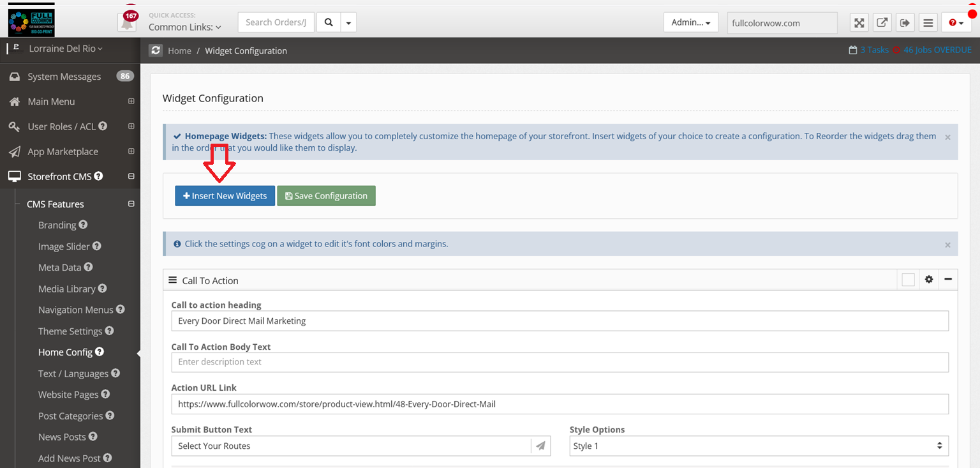The width and height of the screenshot is (980, 468).
Task: Open the Common Links quick access dropdown
Action: tap(184, 27)
